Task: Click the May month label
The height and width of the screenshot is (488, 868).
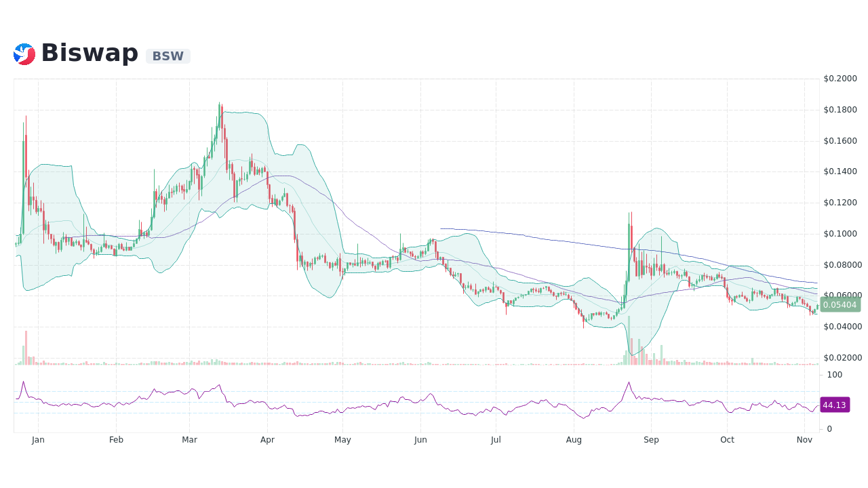Action: pos(342,440)
